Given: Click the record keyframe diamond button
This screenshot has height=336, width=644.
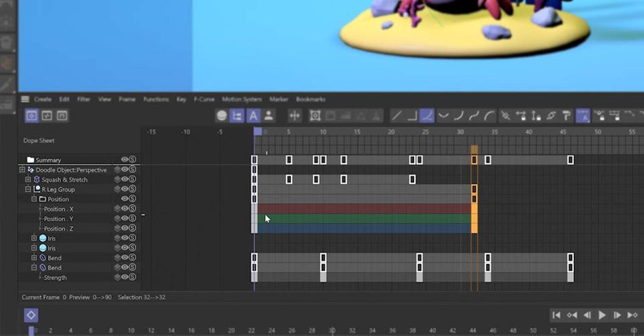Looking at the screenshot, I should pyautogui.click(x=31, y=316).
